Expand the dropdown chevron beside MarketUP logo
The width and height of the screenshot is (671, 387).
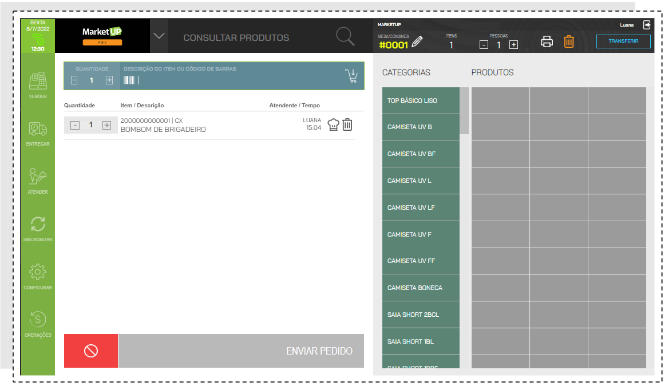[159, 36]
